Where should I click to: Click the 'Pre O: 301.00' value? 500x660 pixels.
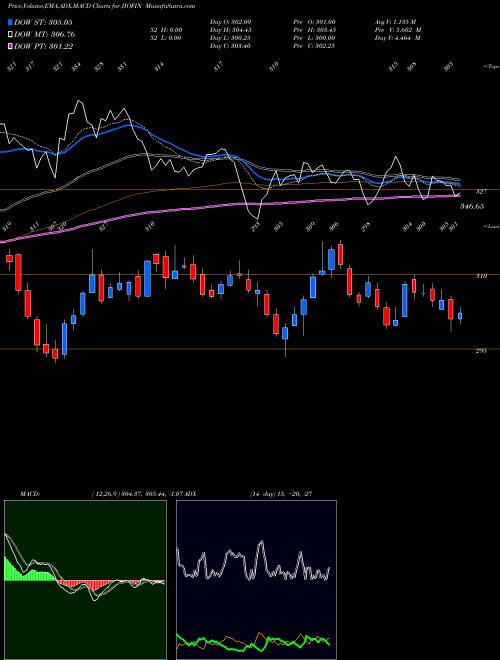tap(314, 22)
